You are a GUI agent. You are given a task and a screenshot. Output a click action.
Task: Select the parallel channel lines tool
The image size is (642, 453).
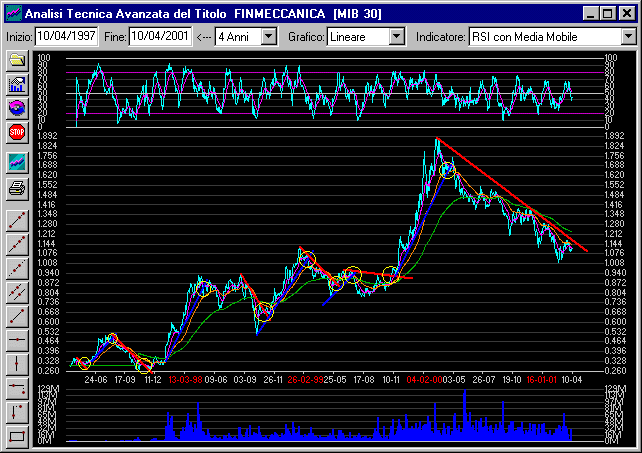click(17, 292)
